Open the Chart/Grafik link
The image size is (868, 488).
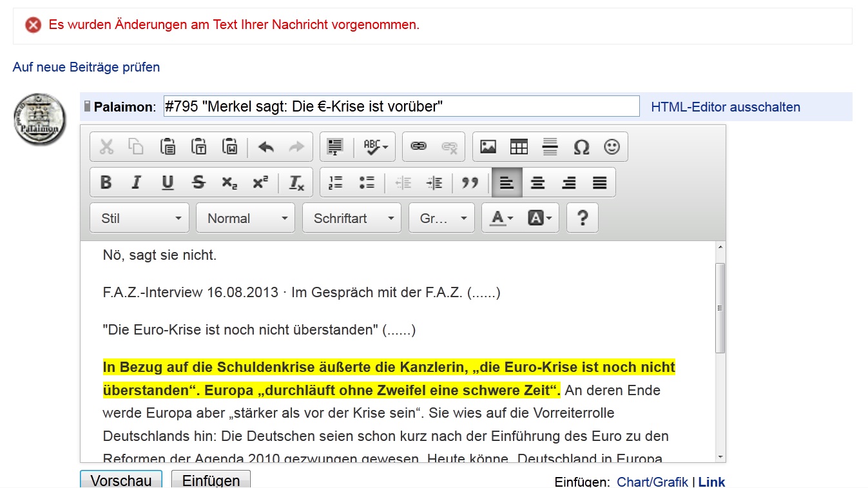tap(653, 482)
